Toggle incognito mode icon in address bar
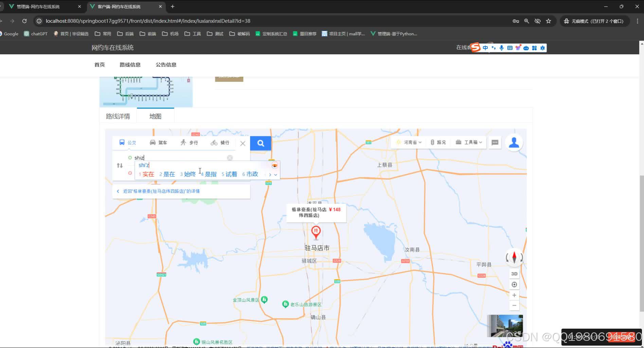This screenshot has height=348, width=644. point(538,21)
